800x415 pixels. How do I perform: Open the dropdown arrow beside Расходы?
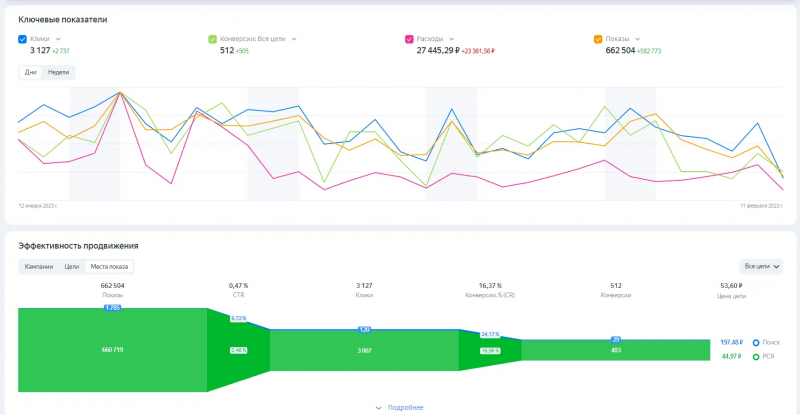tap(452, 39)
